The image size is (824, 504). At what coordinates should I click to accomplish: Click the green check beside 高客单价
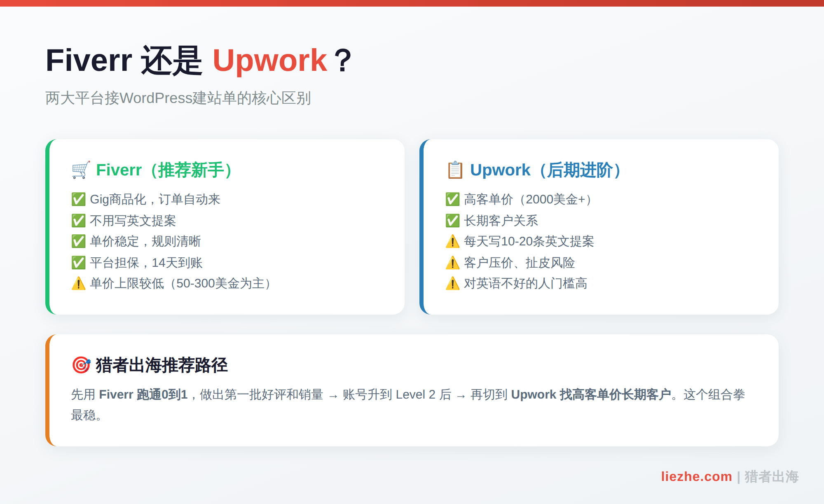tap(452, 199)
